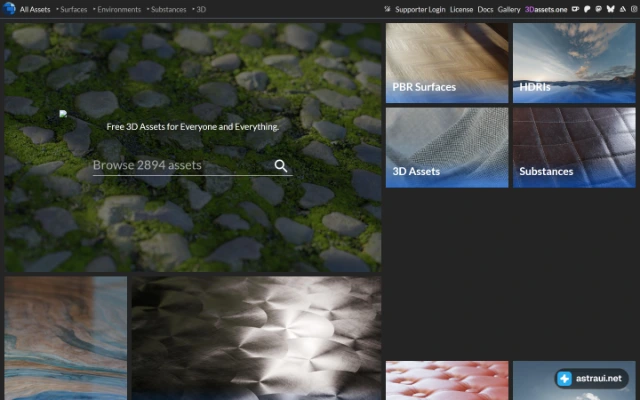The image size is (640, 400).
Task: Open the brushed metal texture thumbnail
Action: coord(256,338)
